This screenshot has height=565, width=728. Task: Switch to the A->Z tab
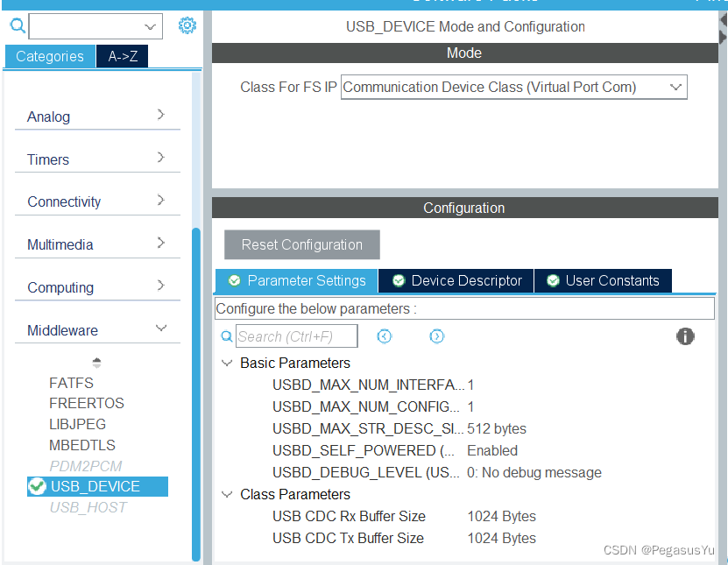point(122,55)
